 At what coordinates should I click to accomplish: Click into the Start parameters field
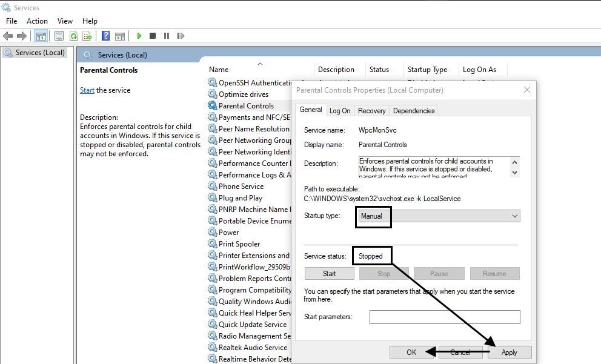pos(445,317)
